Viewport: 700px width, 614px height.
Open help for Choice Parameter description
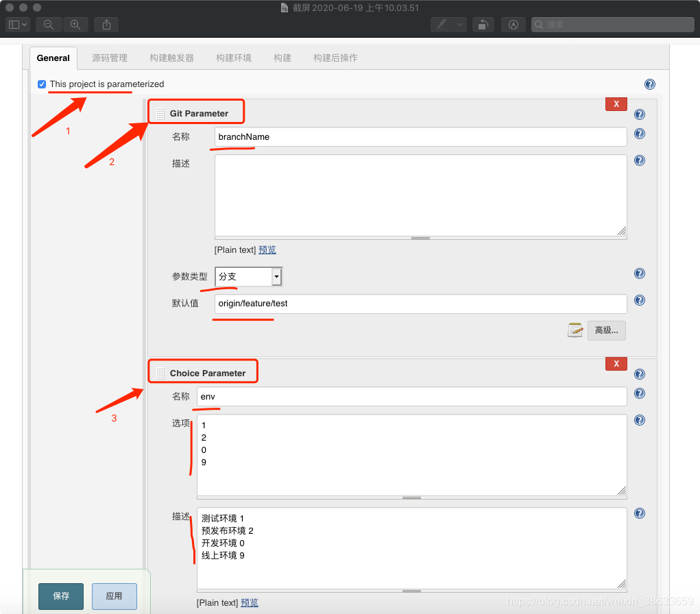point(639,513)
